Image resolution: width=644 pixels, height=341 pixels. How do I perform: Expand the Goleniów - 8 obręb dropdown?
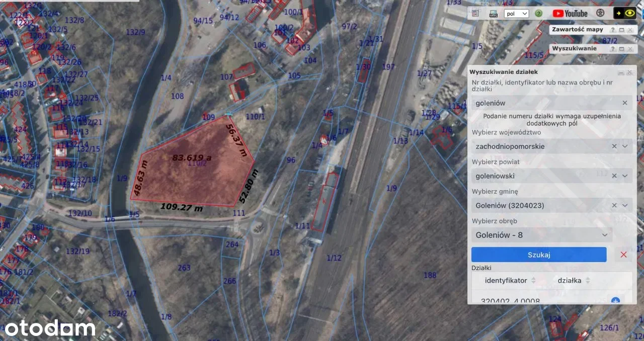click(x=605, y=235)
